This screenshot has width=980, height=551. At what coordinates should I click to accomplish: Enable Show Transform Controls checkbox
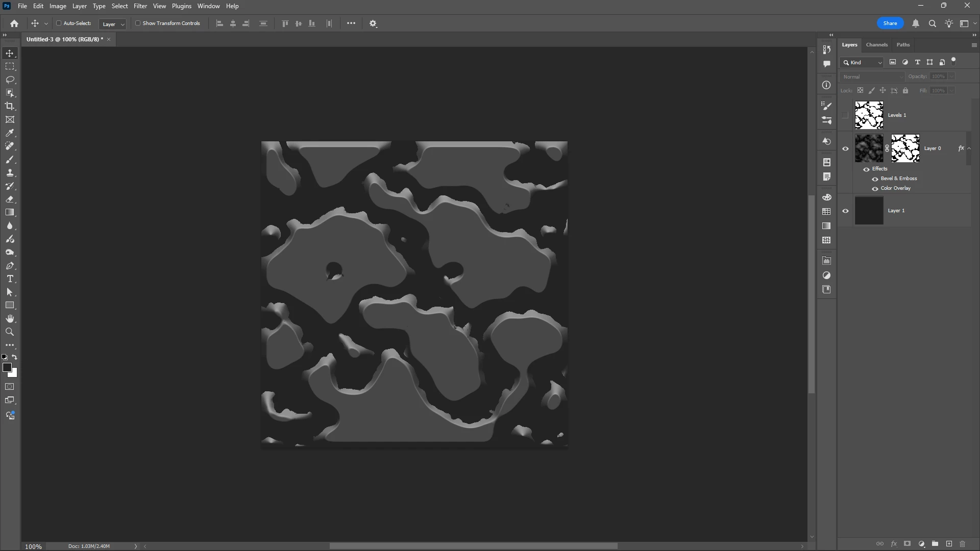pyautogui.click(x=138, y=23)
